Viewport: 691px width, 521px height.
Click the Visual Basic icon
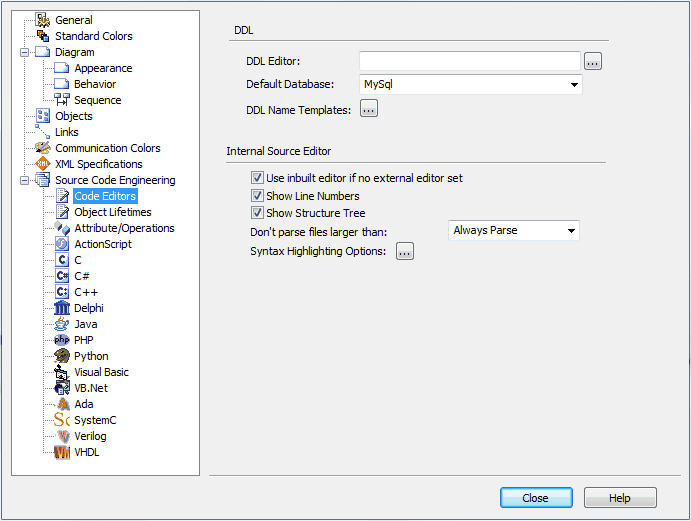62,372
